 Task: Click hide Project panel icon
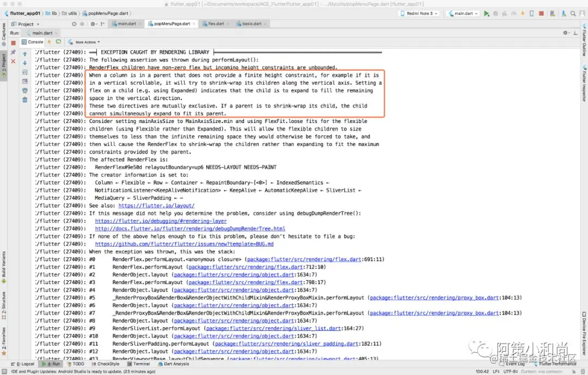point(102,24)
